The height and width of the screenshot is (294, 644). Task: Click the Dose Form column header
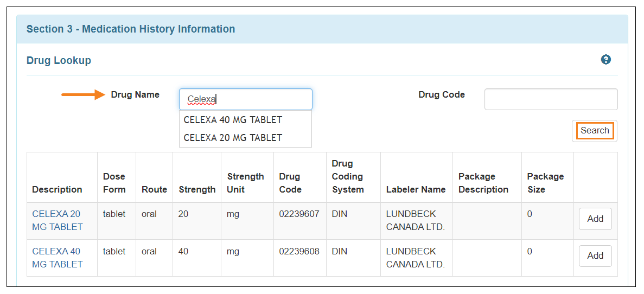[x=114, y=183]
